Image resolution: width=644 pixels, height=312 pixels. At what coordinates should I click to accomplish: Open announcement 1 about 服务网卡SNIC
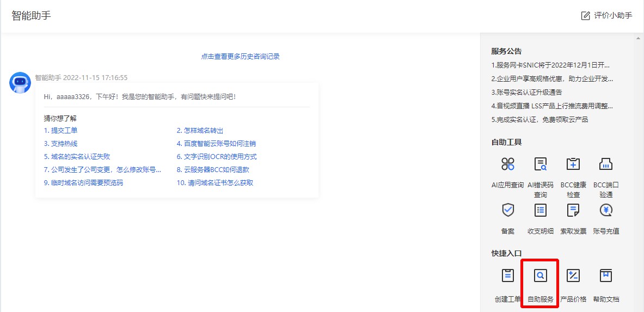[x=550, y=65]
